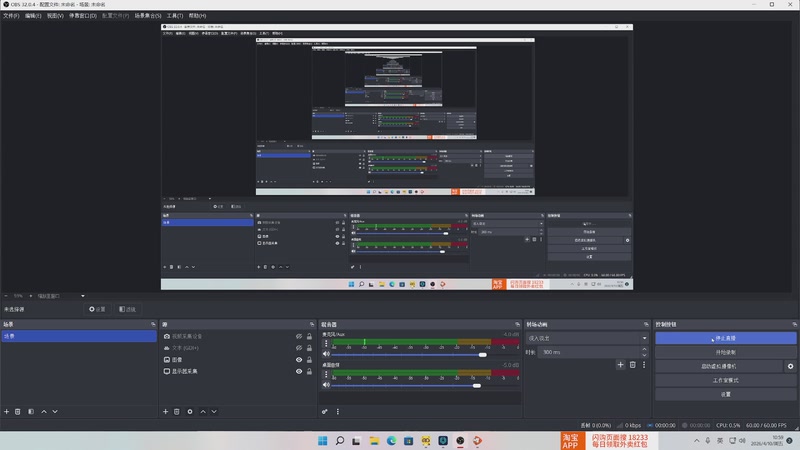This screenshot has width=800, height=450.
Task: Open 设置 in control buttons panel
Action: [x=726, y=394]
